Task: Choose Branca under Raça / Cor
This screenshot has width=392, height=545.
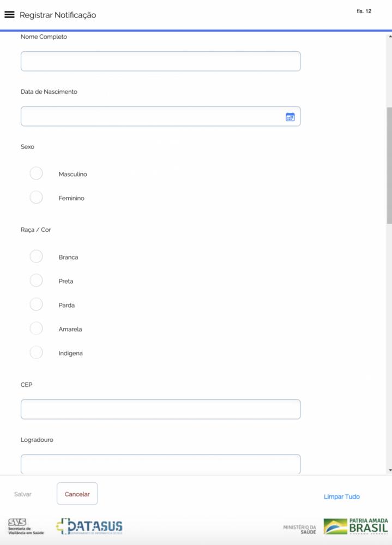Action: [36, 256]
